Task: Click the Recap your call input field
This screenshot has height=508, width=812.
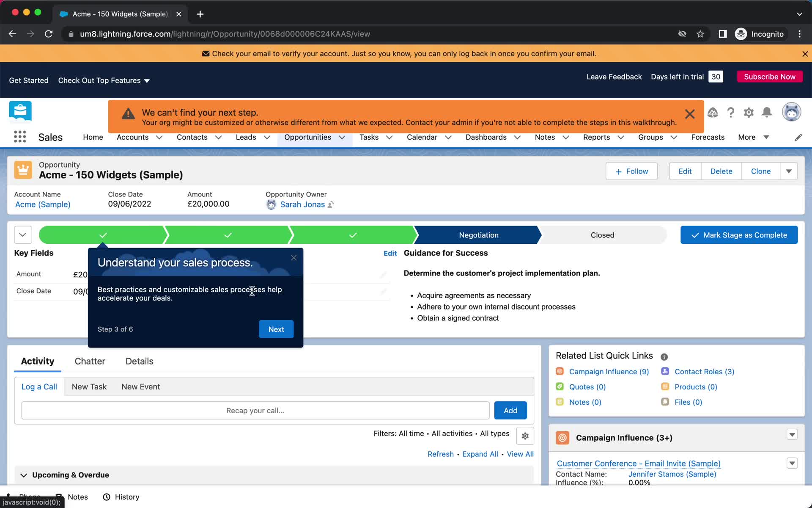Action: [255, 410]
